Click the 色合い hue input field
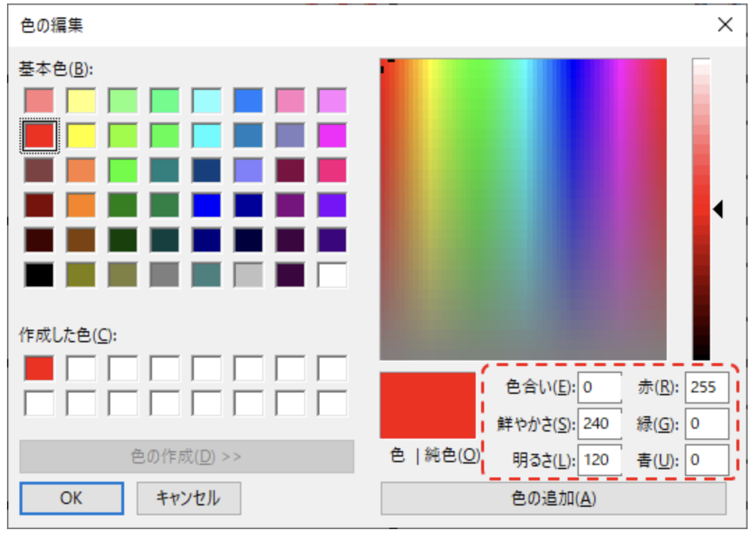 (x=599, y=387)
